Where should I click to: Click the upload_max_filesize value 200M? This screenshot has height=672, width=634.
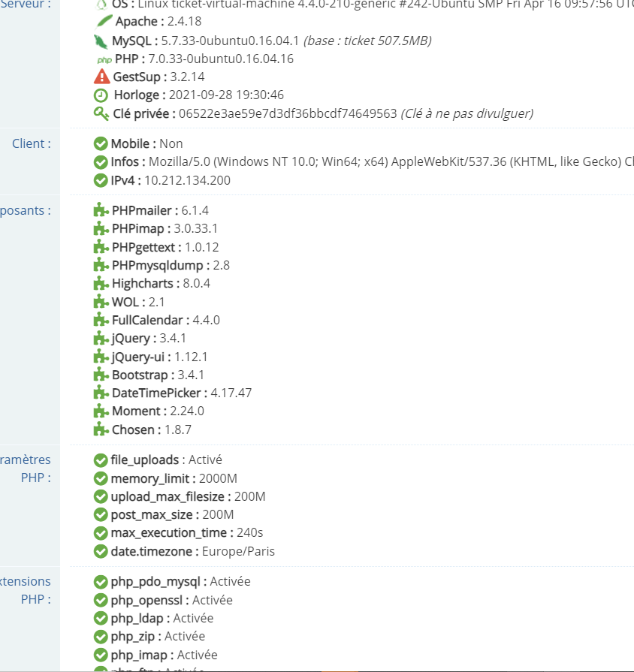250,496
